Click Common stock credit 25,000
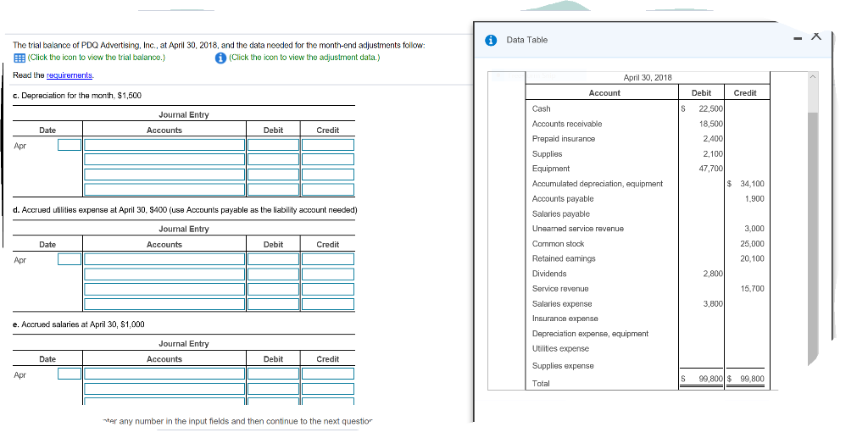The width and height of the screenshot is (868, 438). 752,243
